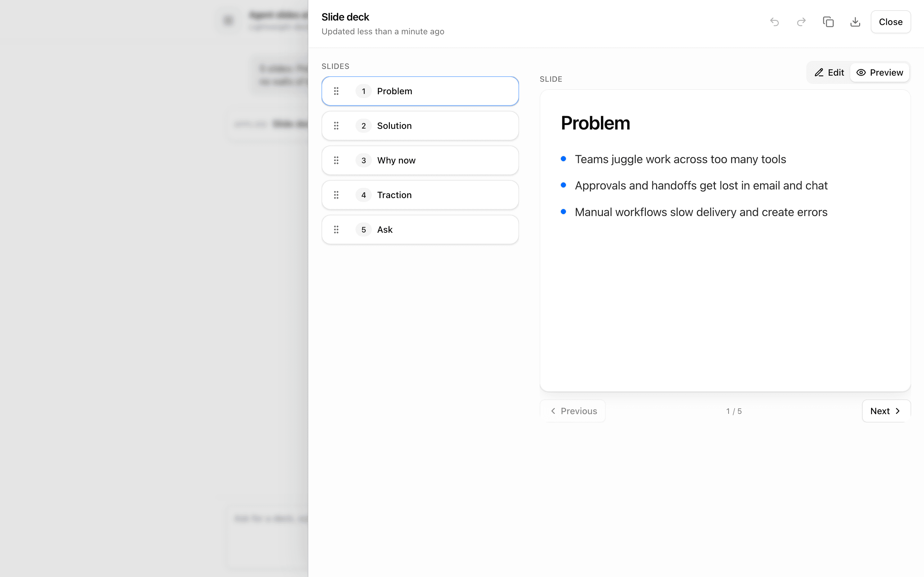Click the redo arrow icon
This screenshot has width=924, height=577.
pyautogui.click(x=801, y=22)
